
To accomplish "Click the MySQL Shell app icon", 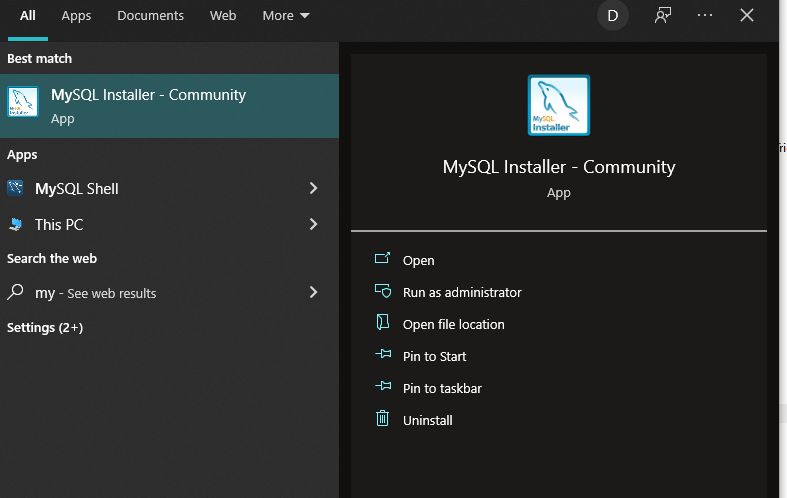I will tap(15, 188).
